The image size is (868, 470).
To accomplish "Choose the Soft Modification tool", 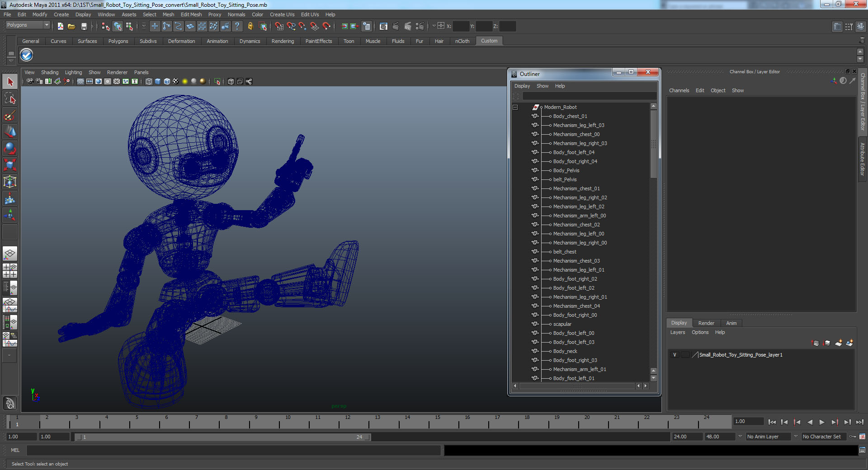I will [x=10, y=199].
